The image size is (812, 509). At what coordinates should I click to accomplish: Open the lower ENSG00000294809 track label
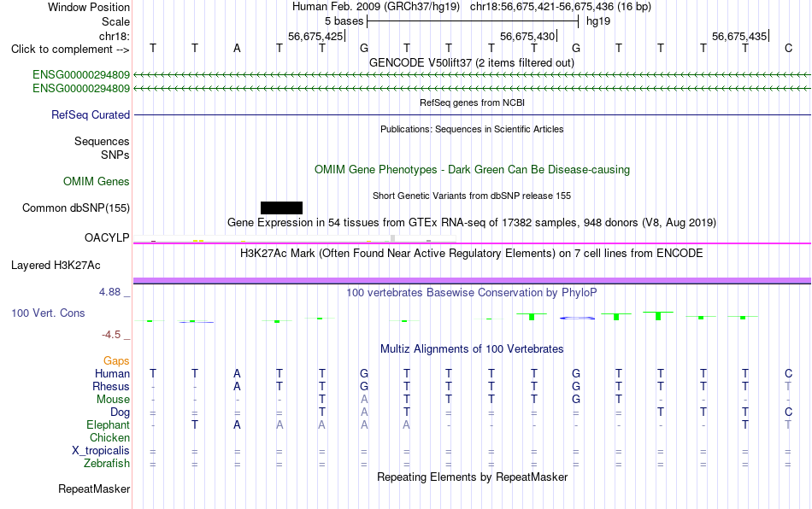pyautogui.click(x=81, y=89)
